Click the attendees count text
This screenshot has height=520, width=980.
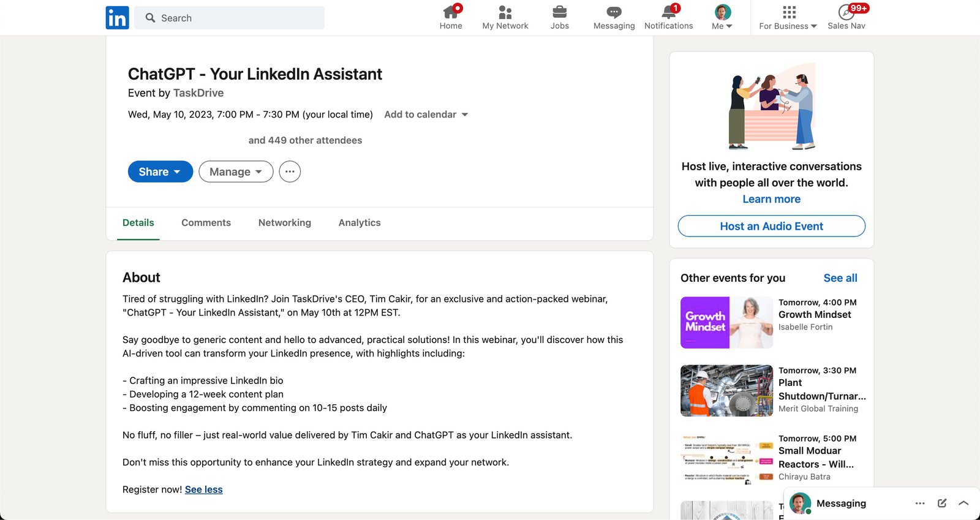305,140
